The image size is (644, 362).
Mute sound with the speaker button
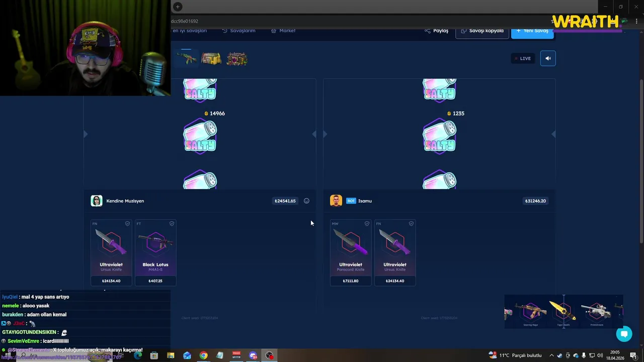[548, 58]
